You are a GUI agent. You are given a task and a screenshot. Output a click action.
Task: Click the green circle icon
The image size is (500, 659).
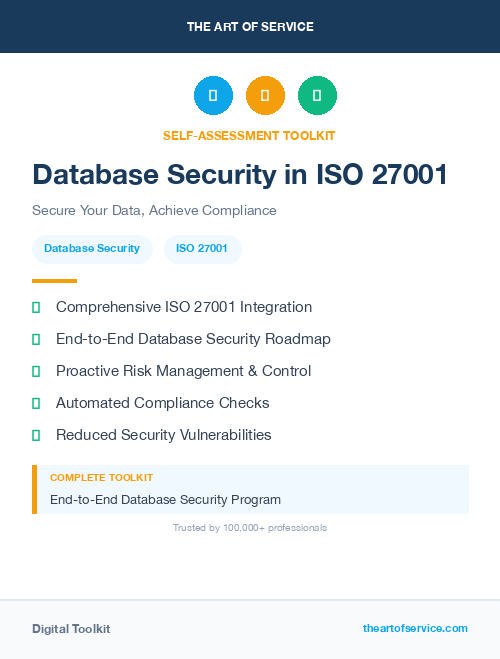(x=317, y=95)
